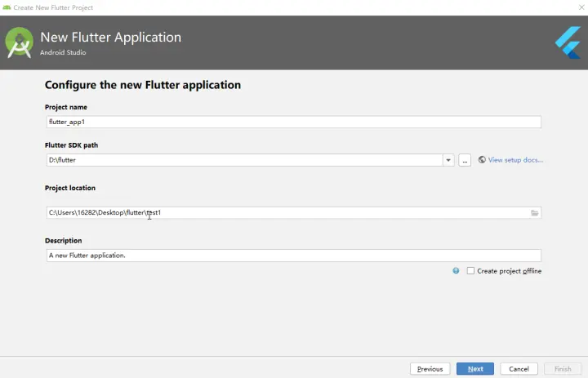Viewport: 588px width, 378px height.
Task: Cancel the new project wizard
Action: pos(519,369)
